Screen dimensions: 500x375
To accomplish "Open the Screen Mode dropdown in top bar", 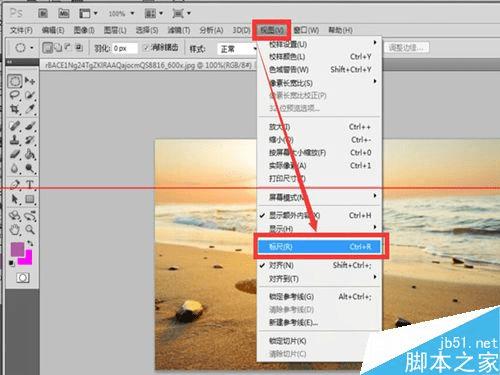I will 181,13.
